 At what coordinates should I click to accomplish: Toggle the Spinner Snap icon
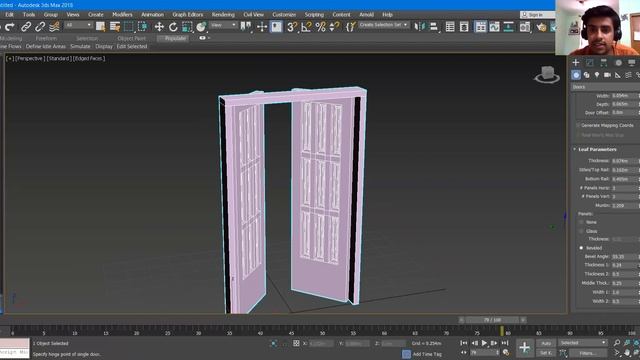tap(334, 27)
